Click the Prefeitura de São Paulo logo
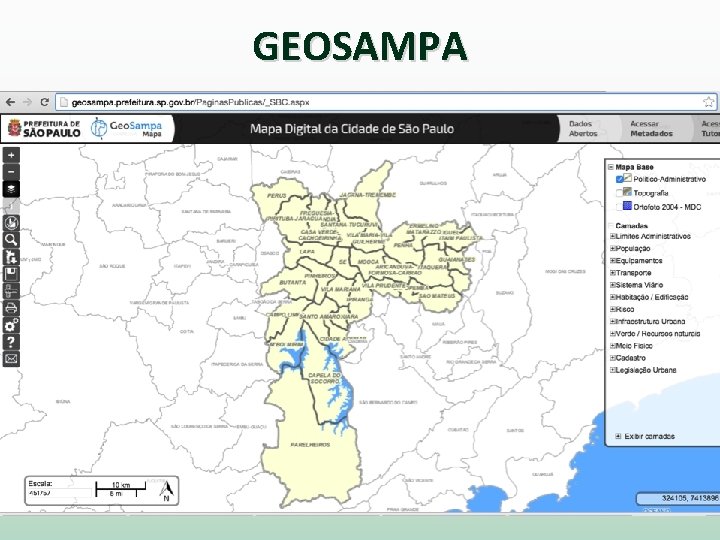The image size is (720, 540). point(45,129)
